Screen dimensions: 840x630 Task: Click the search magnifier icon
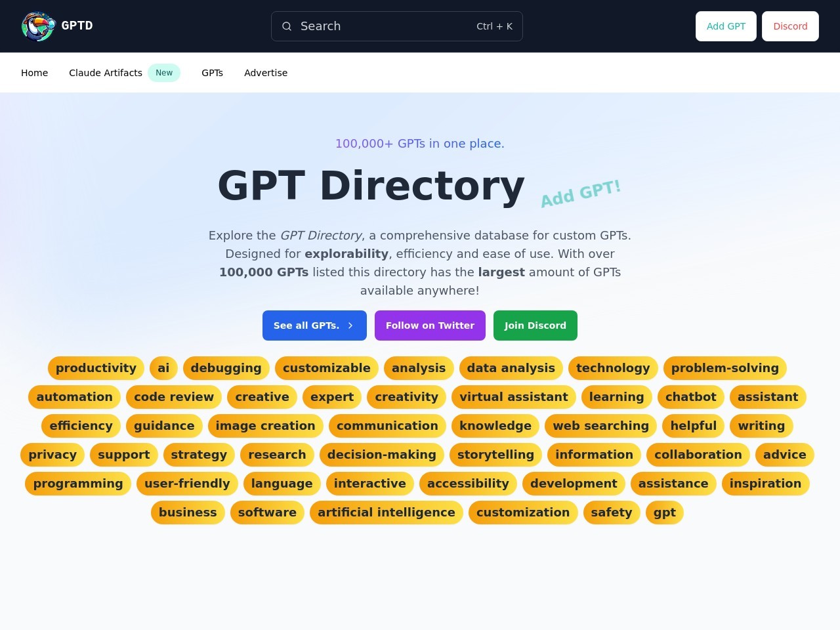point(287,26)
